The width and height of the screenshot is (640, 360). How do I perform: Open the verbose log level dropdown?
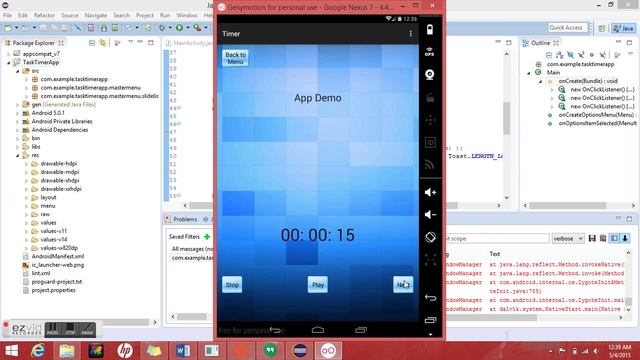568,239
